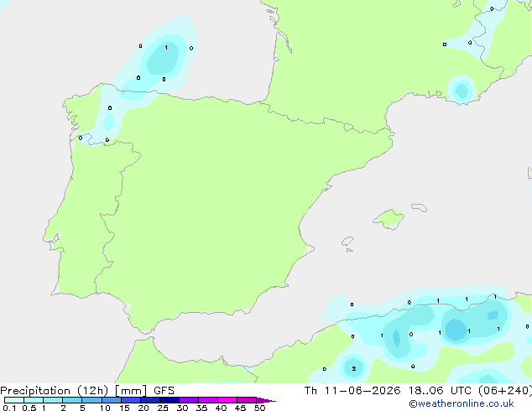Viewport: 532px width, 411px height.
Task: Click the legend scale number '25'
Action: point(163,408)
